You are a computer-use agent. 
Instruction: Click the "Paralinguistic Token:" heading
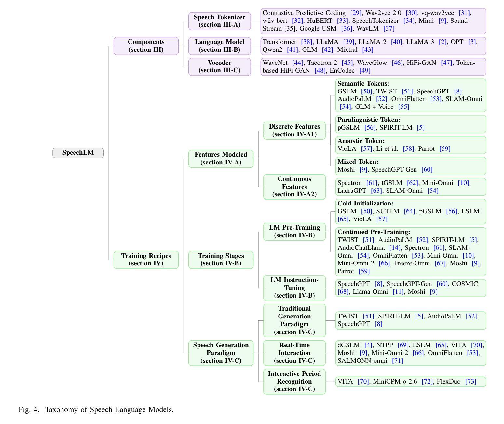click(369, 120)
